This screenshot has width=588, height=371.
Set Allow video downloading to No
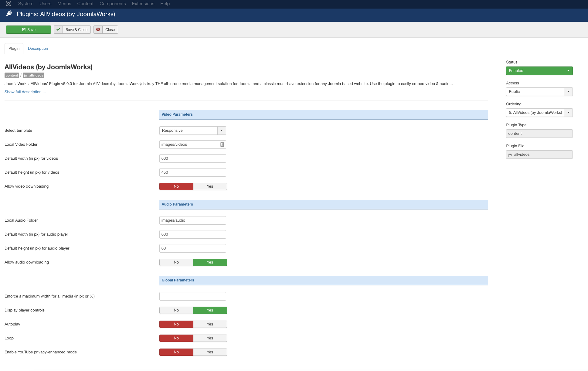[x=176, y=186]
